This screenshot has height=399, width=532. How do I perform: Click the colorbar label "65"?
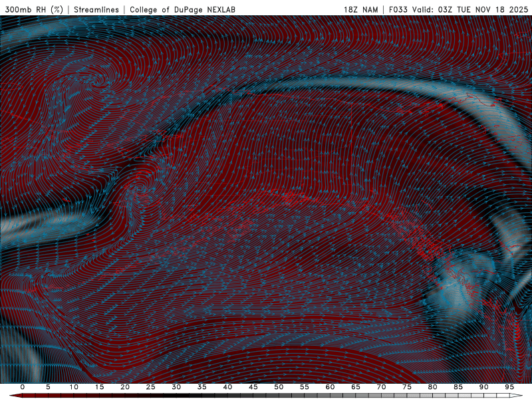coord(356,387)
